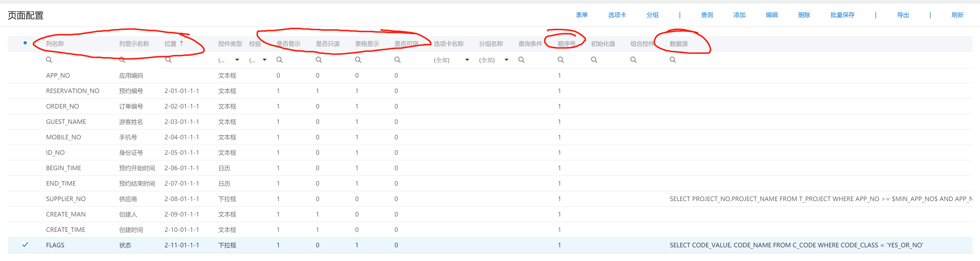Click search icon under 表格显示 column
Viewport: 980px width, 261px height.
click(x=358, y=60)
